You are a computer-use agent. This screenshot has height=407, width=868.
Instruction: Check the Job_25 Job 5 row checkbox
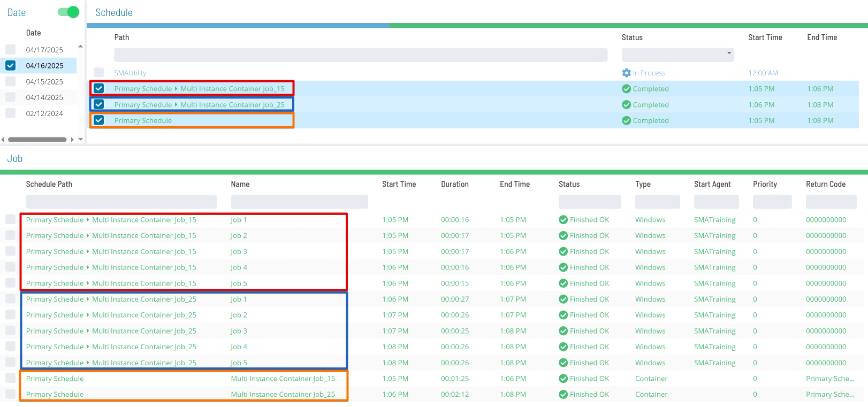coord(11,362)
